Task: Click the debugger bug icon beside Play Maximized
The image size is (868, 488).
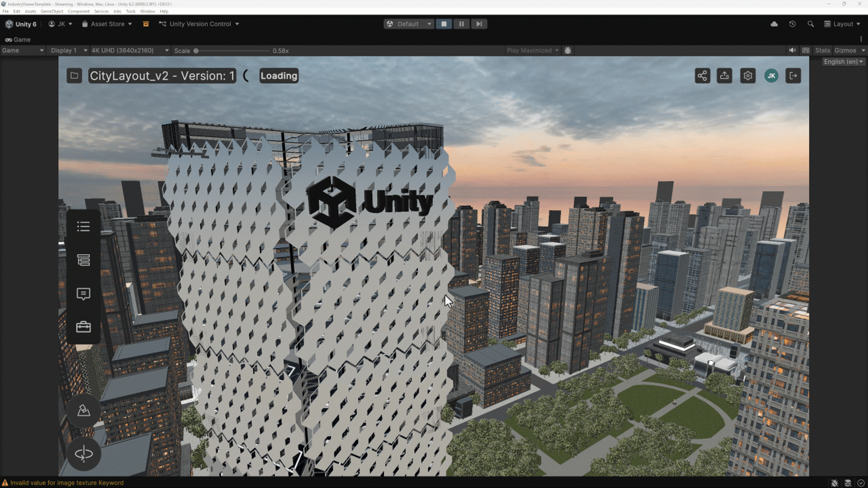Action: click(x=568, y=50)
